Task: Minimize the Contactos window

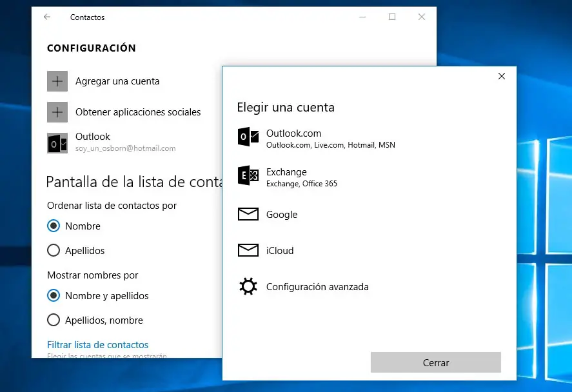Action: pyautogui.click(x=362, y=17)
